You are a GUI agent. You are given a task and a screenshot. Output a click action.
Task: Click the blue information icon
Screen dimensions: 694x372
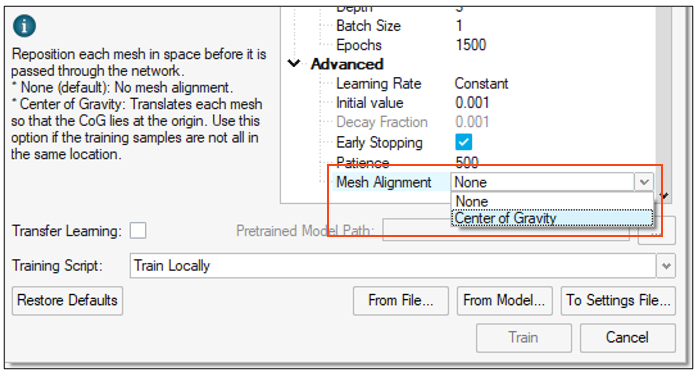click(24, 27)
